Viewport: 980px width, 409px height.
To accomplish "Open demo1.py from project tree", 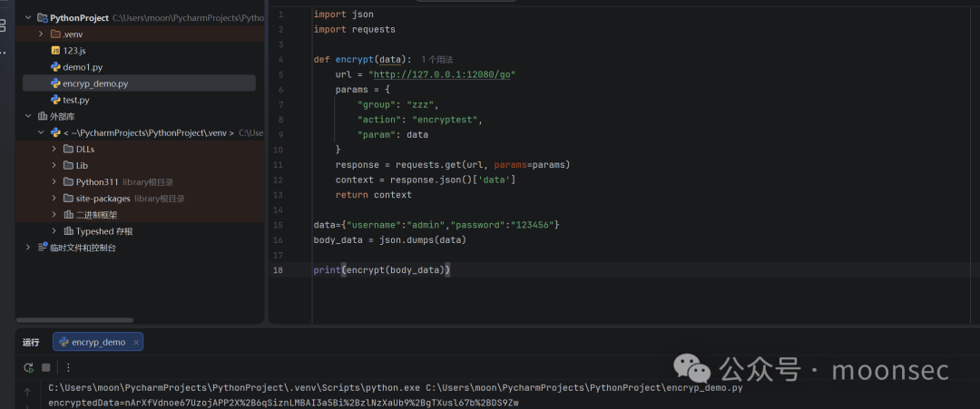I will pyautogui.click(x=83, y=67).
